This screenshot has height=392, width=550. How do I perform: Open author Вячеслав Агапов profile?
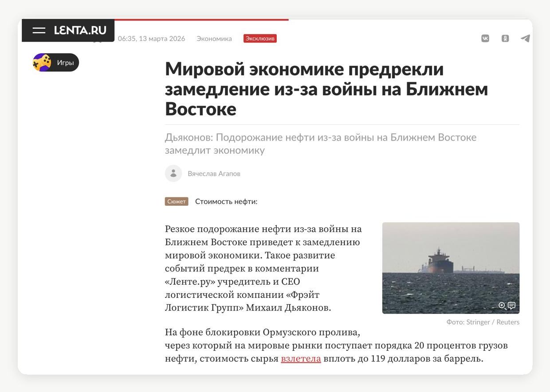[214, 173]
